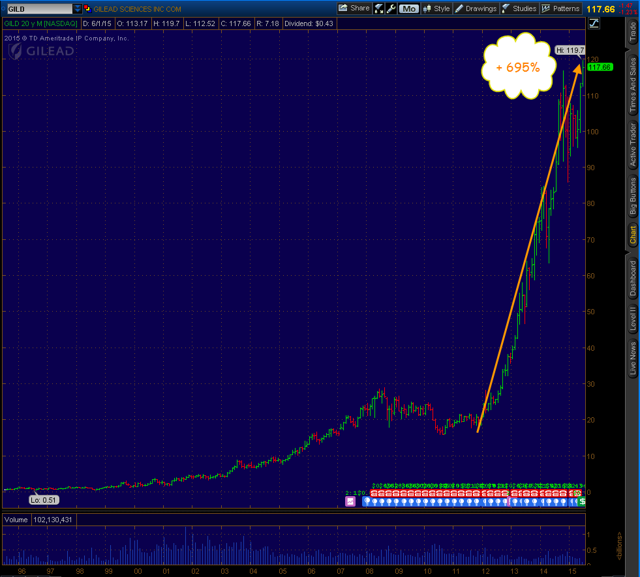Open the quick tools icon beside Share
This screenshot has width=640, height=577.
[x=379, y=9]
